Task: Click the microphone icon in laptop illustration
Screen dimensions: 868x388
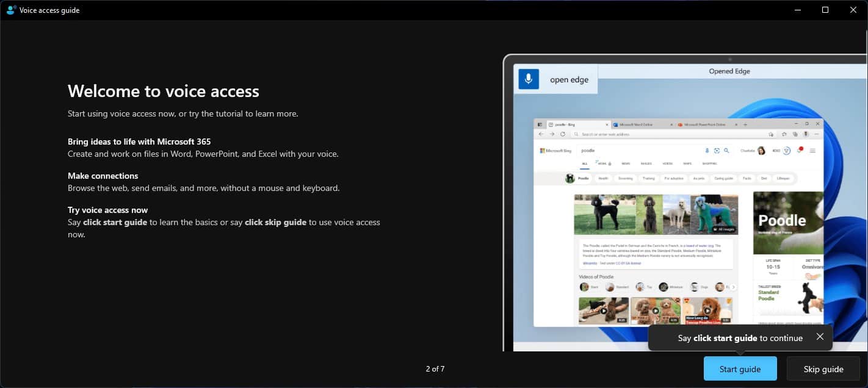Action: tap(529, 79)
